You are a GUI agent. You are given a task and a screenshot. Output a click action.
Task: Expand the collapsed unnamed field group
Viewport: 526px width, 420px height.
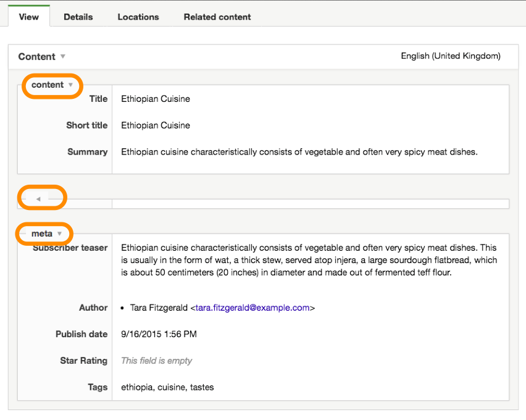pos(38,199)
